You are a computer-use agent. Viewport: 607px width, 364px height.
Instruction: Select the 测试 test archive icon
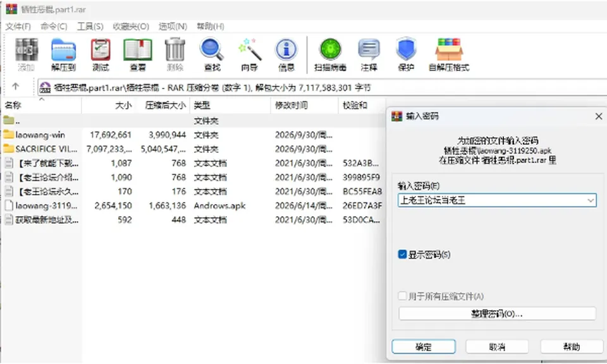tap(101, 50)
